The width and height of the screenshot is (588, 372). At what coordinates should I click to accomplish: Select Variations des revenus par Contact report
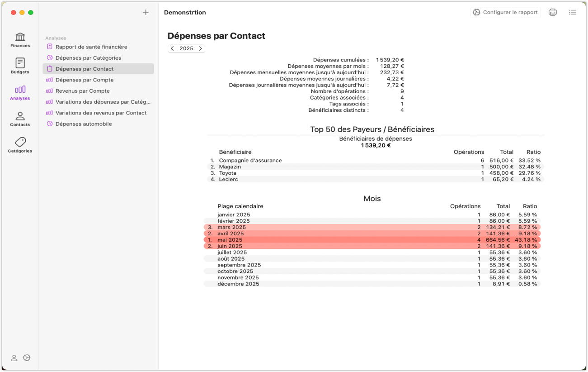point(98,113)
